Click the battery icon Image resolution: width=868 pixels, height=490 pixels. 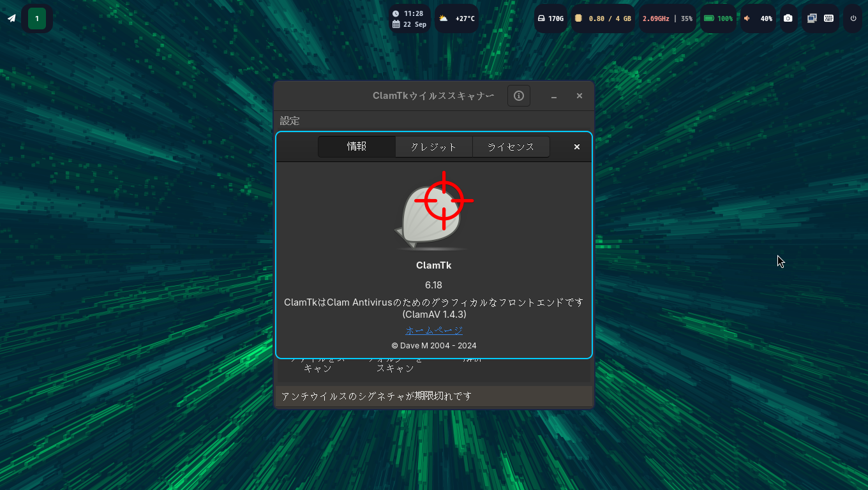click(x=709, y=19)
